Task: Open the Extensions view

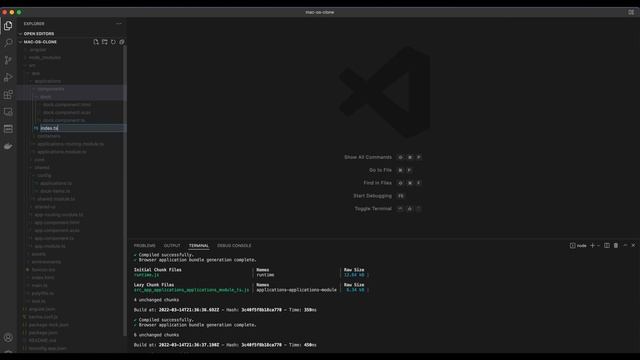Action: tap(8, 94)
